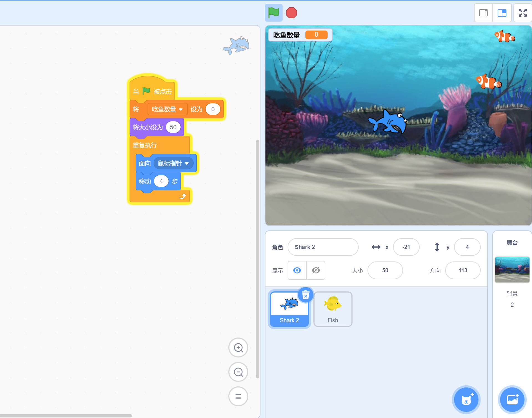Click the 显示 show label
This screenshot has height=418, width=532.
pos(277,271)
